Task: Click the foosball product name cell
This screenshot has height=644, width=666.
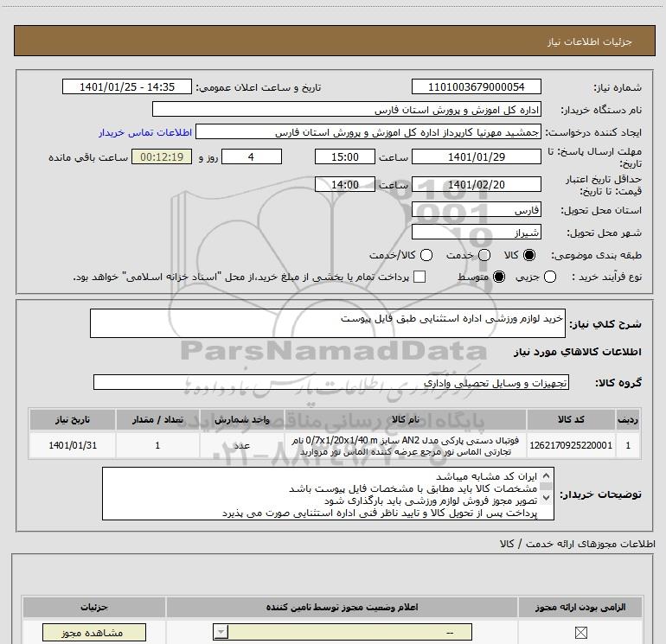Action: coord(405,445)
